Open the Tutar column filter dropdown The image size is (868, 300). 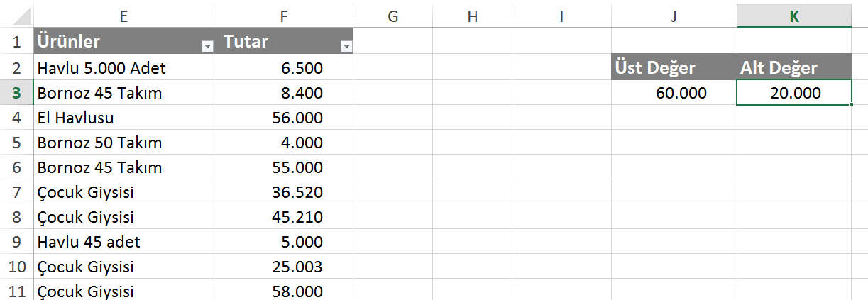346,46
